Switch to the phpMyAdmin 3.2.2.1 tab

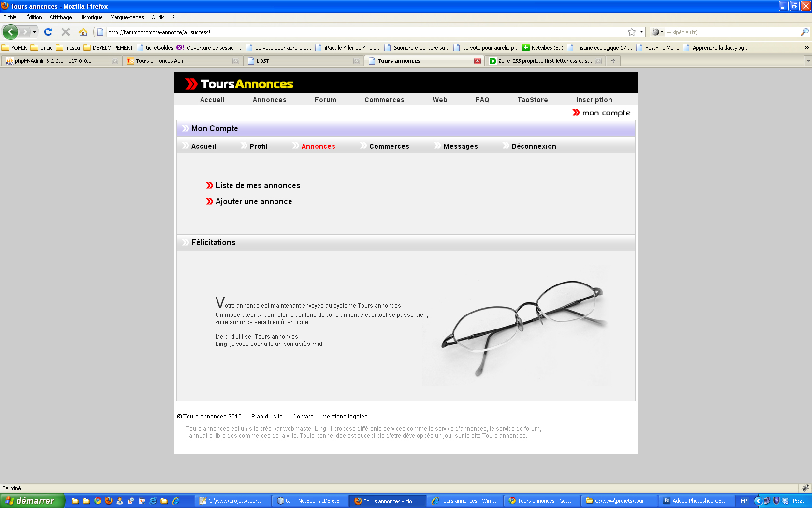click(61, 61)
